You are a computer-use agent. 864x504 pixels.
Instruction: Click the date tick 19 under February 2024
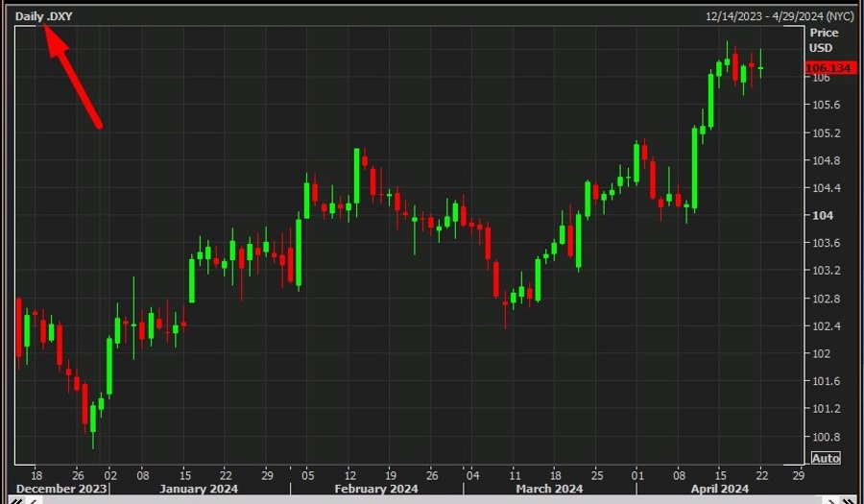click(x=390, y=475)
